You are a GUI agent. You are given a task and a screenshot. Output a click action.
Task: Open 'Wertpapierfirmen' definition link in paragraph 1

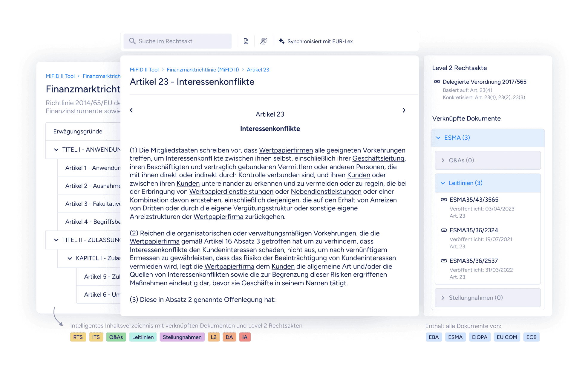(286, 150)
